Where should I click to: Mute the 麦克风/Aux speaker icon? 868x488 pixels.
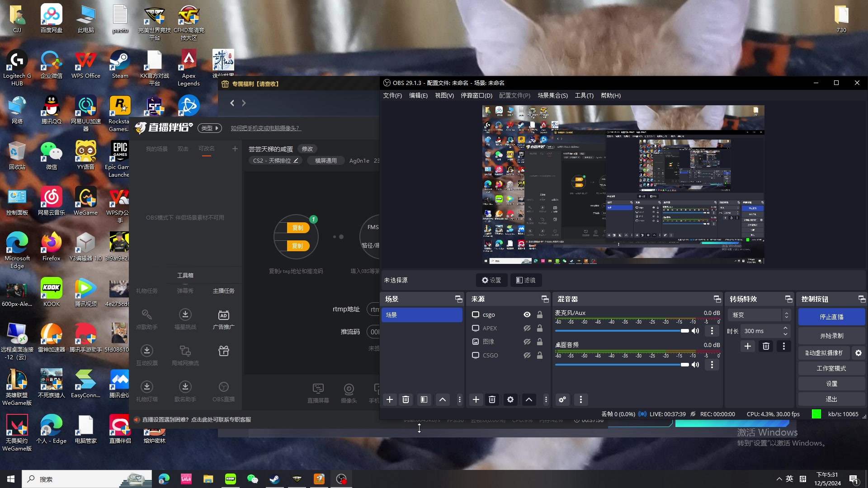[x=695, y=331]
